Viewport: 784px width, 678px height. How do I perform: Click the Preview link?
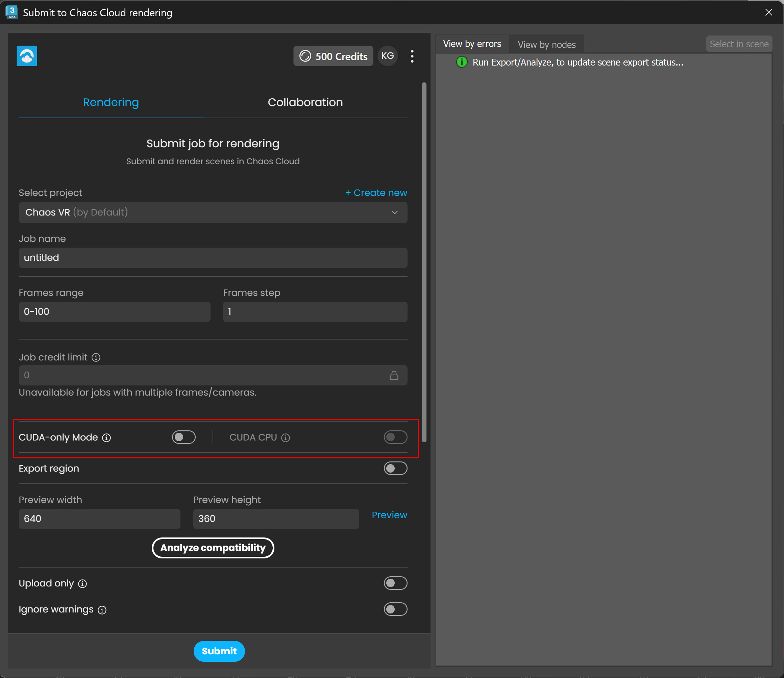[389, 515]
